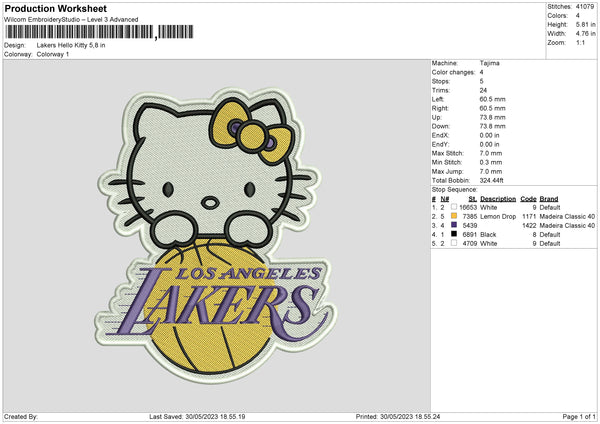Click the 'Lemon Drop' description
Image resolution: width=600 pixels, height=424 pixels.
pos(498,217)
